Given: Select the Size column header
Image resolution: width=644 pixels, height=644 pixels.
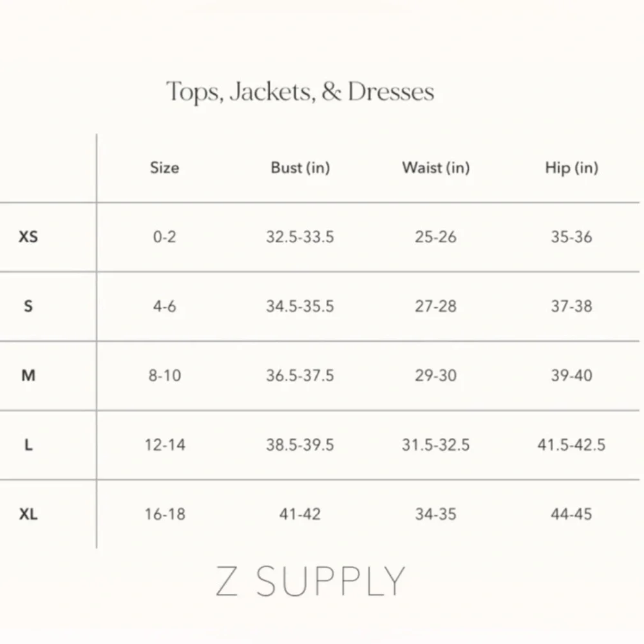Looking at the screenshot, I should pyautogui.click(x=164, y=167).
